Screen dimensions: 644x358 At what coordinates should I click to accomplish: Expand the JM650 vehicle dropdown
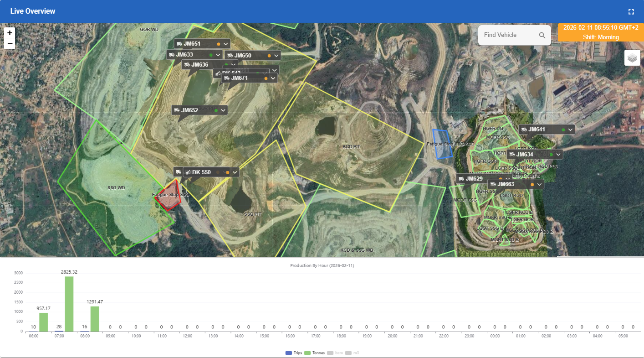click(276, 56)
